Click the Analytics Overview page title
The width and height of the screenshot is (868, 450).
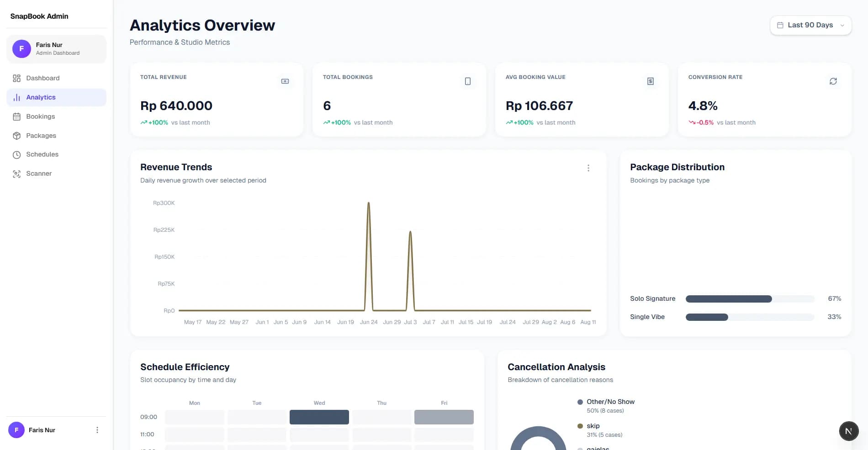click(202, 25)
